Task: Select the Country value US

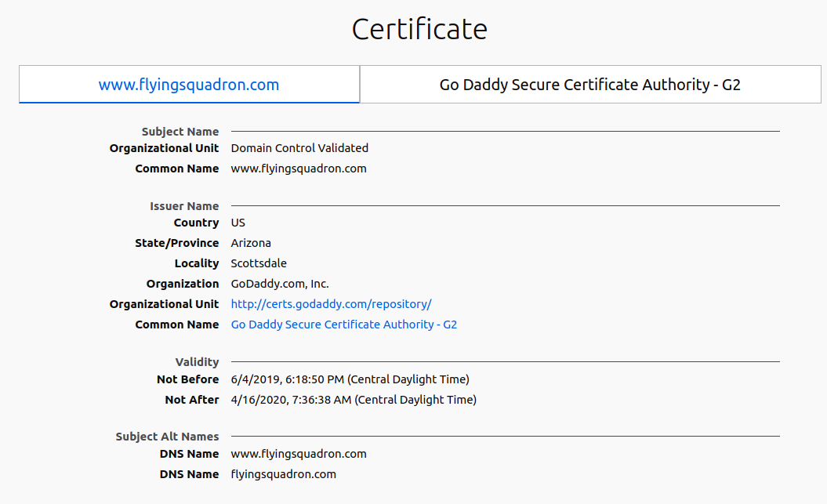Action: click(x=238, y=223)
